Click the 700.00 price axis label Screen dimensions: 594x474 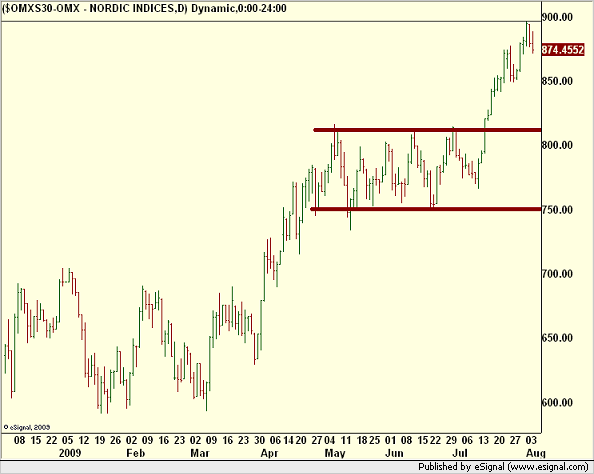pyautogui.click(x=557, y=274)
